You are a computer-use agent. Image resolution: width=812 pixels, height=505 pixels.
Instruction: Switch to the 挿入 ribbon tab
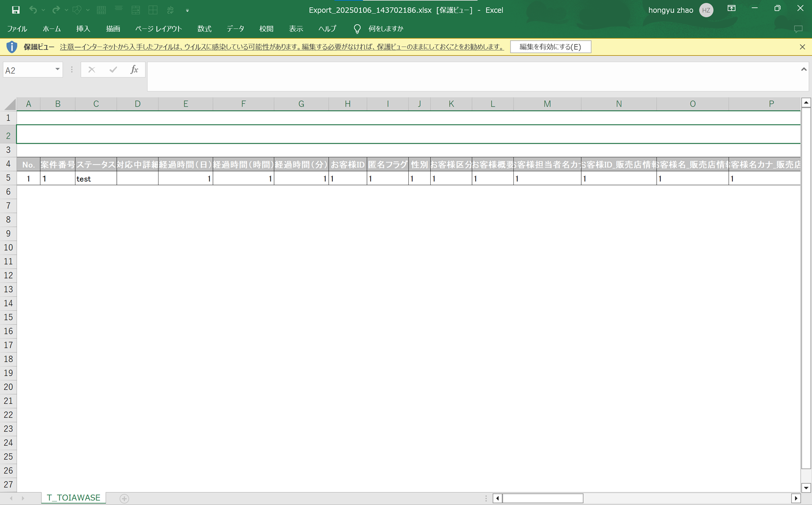pos(83,29)
